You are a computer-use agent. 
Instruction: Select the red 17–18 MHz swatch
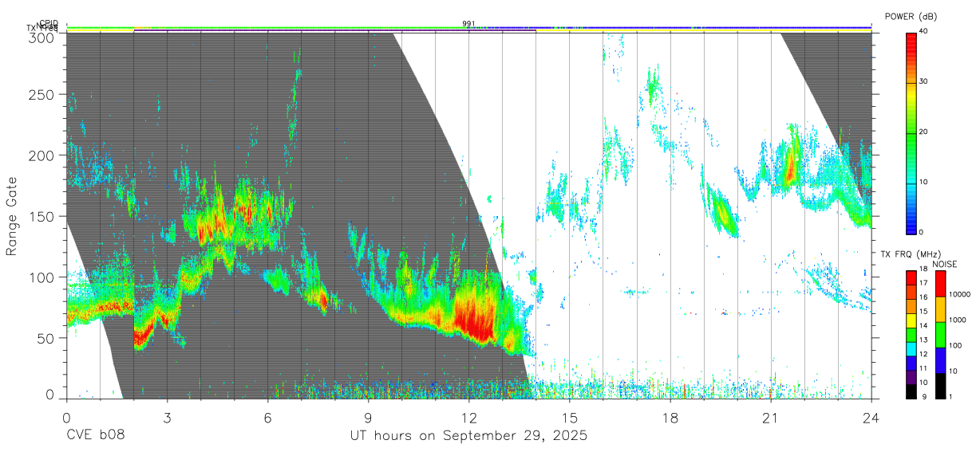(x=911, y=277)
